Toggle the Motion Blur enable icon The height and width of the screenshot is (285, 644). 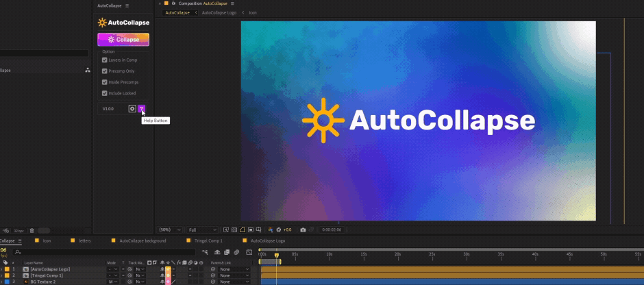click(x=236, y=252)
